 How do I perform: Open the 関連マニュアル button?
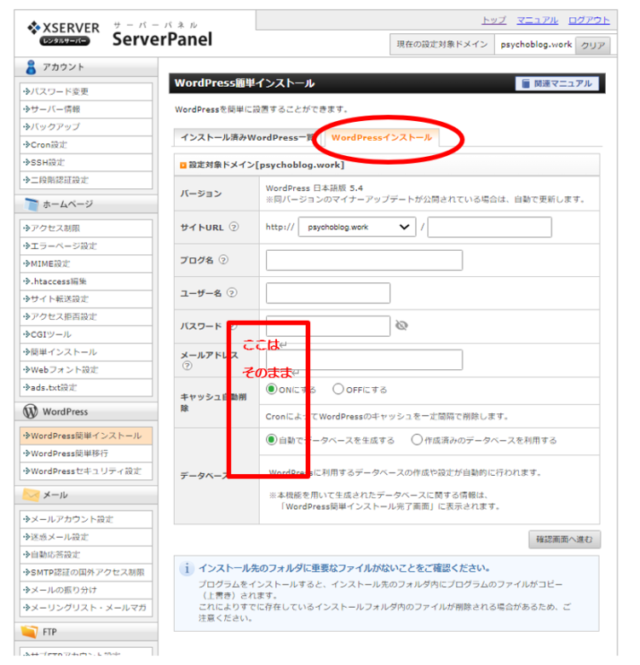[557, 84]
